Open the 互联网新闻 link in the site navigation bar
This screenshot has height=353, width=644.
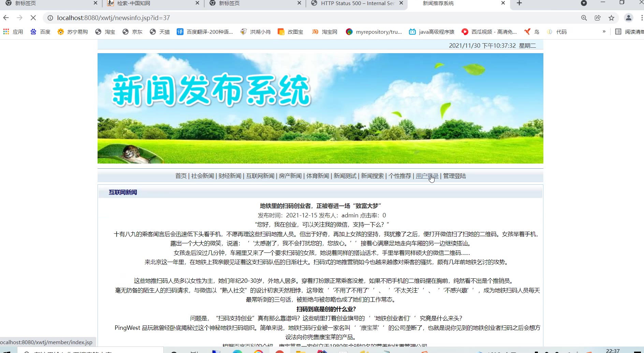[260, 176]
